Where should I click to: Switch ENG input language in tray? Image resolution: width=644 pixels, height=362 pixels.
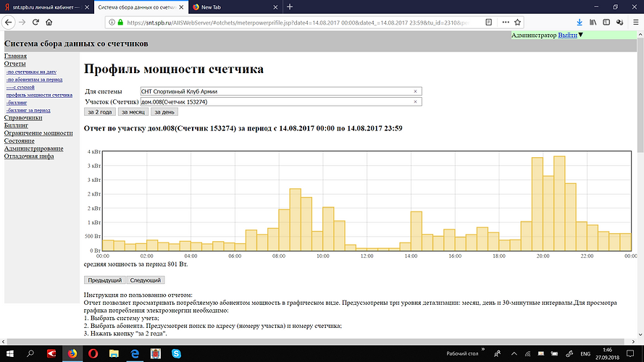(585, 354)
